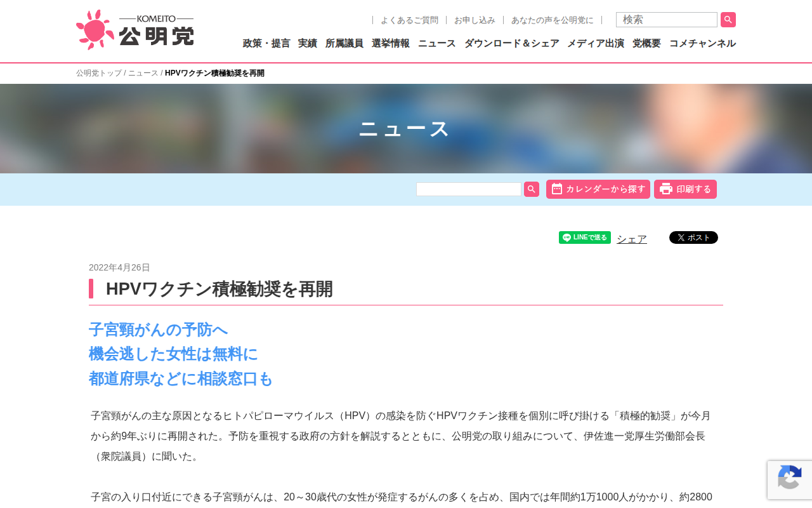
Task: Click the 印刷する print button
Action: (685, 189)
